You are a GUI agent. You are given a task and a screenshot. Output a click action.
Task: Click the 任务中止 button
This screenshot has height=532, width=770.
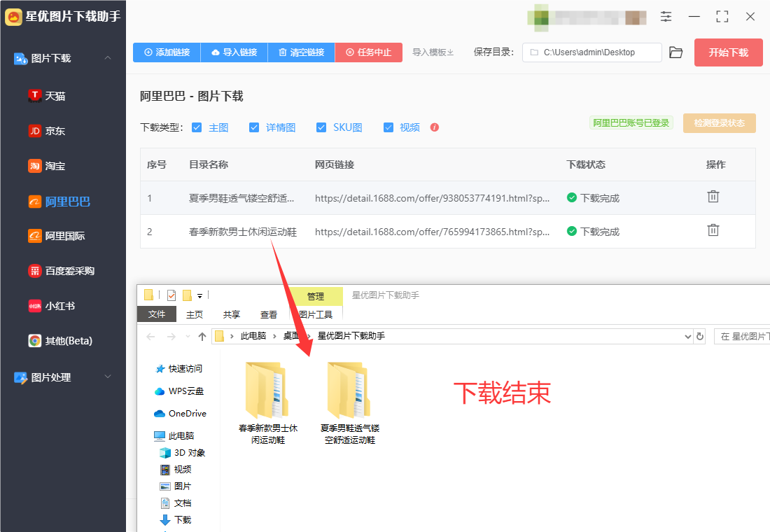tap(369, 52)
